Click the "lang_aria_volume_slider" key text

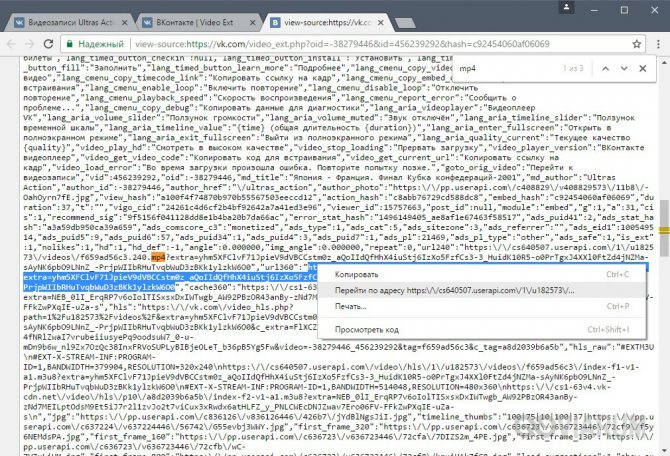click(102, 118)
